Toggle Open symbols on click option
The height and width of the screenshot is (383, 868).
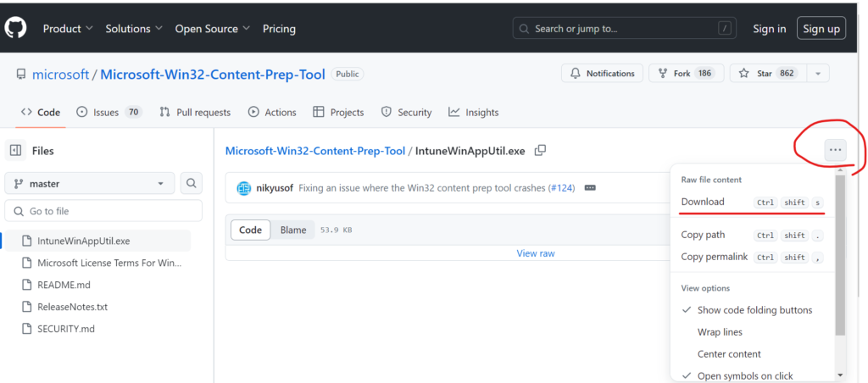point(752,376)
